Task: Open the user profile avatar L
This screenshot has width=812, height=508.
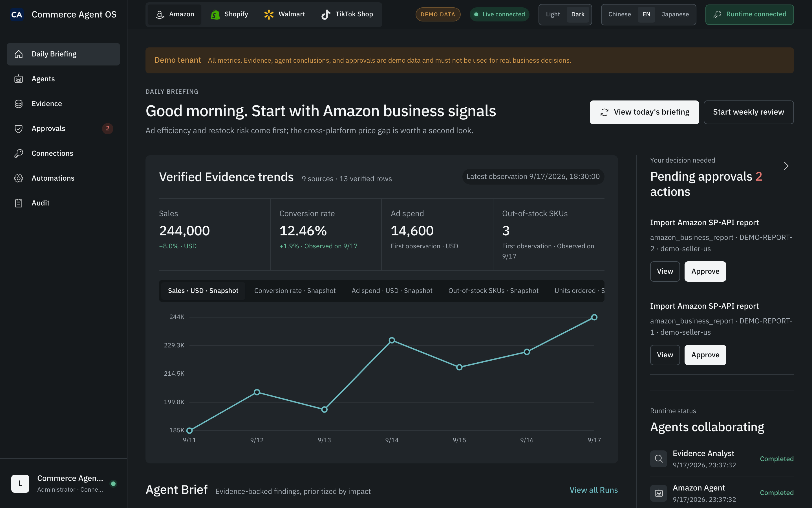Action: coord(20,483)
